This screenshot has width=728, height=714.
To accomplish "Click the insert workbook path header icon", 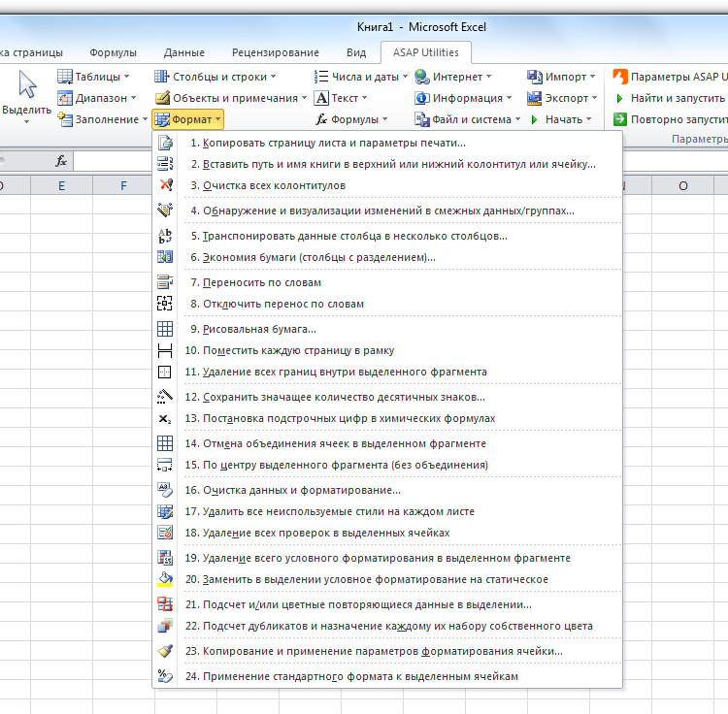I will (x=165, y=164).
